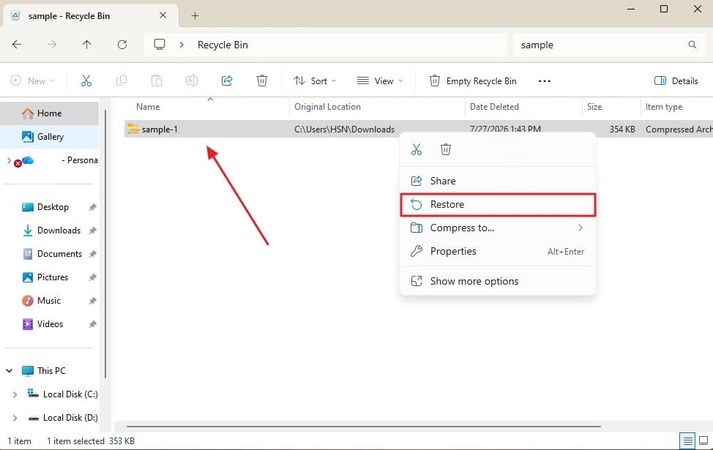Viewport: 713px width, 450px height.
Task: Sort by the Date Deleted column header
Action: pyautogui.click(x=494, y=107)
